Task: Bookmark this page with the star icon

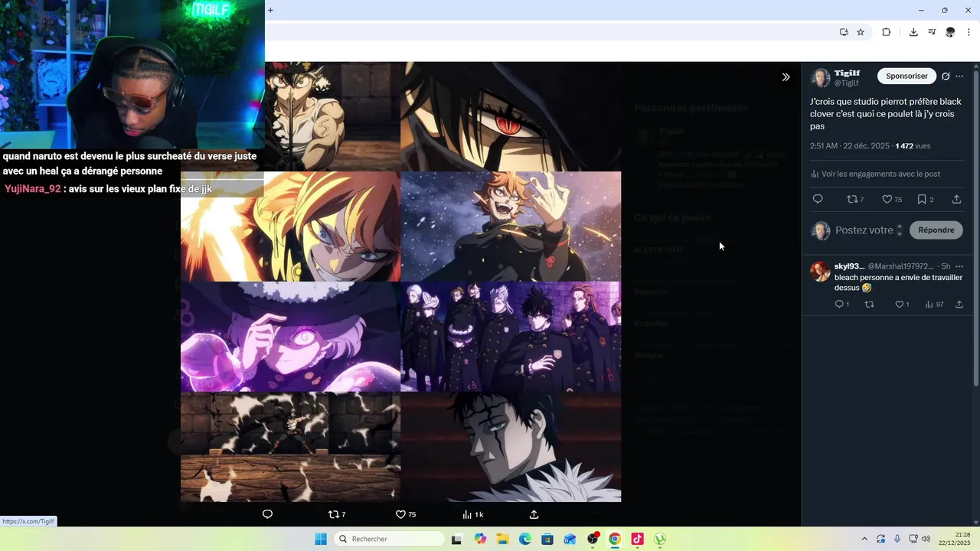Action: [861, 32]
